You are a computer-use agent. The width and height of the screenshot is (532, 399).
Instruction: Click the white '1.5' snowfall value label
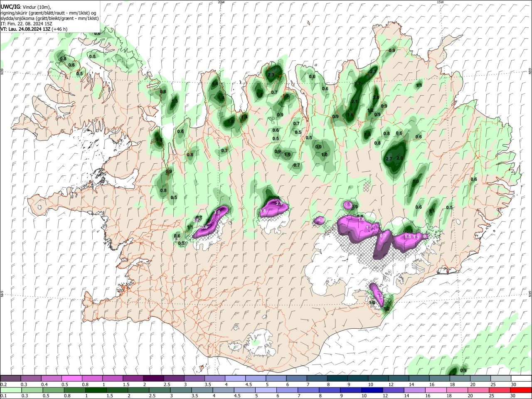coord(408,236)
